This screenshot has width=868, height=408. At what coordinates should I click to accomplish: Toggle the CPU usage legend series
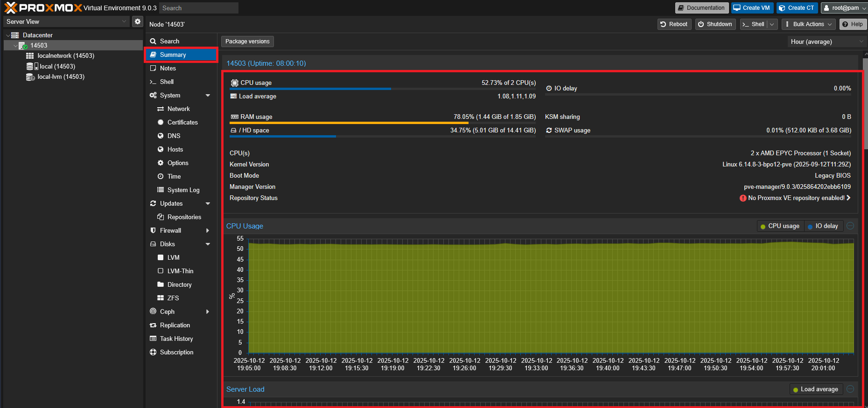tap(780, 226)
